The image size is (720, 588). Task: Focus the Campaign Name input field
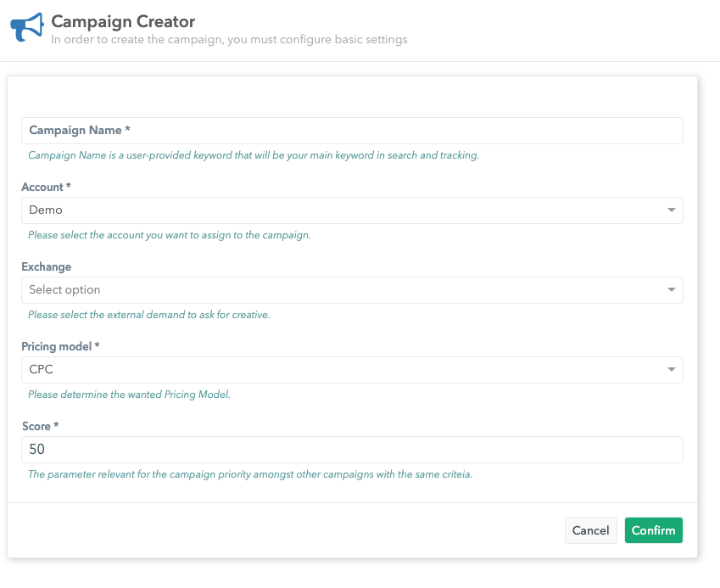click(352, 131)
